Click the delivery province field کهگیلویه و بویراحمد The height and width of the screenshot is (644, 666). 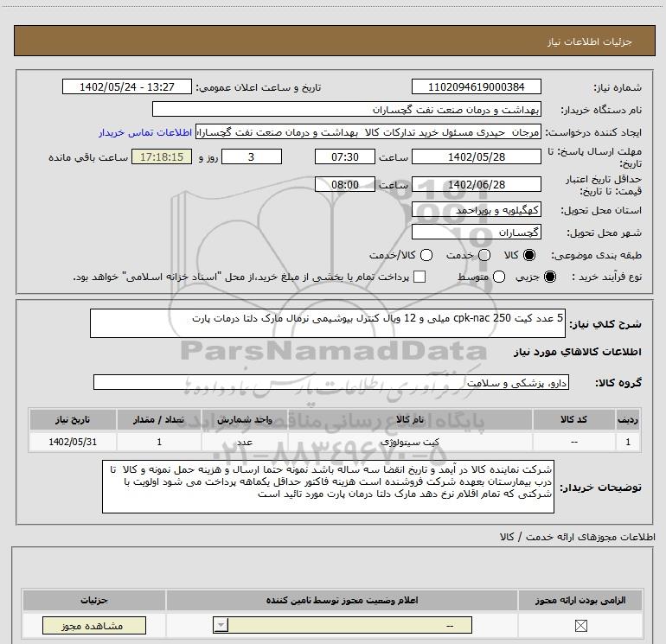tap(476, 210)
